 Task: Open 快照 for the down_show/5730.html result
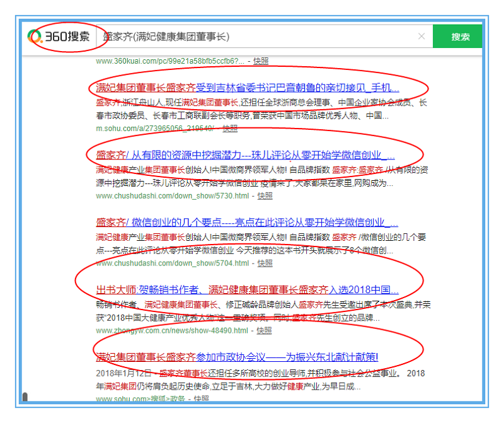click(265, 195)
